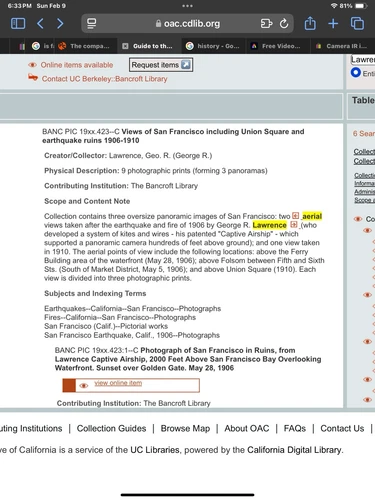Open Contact Us footer link
The height and width of the screenshot is (500, 375).
tap(342, 428)
